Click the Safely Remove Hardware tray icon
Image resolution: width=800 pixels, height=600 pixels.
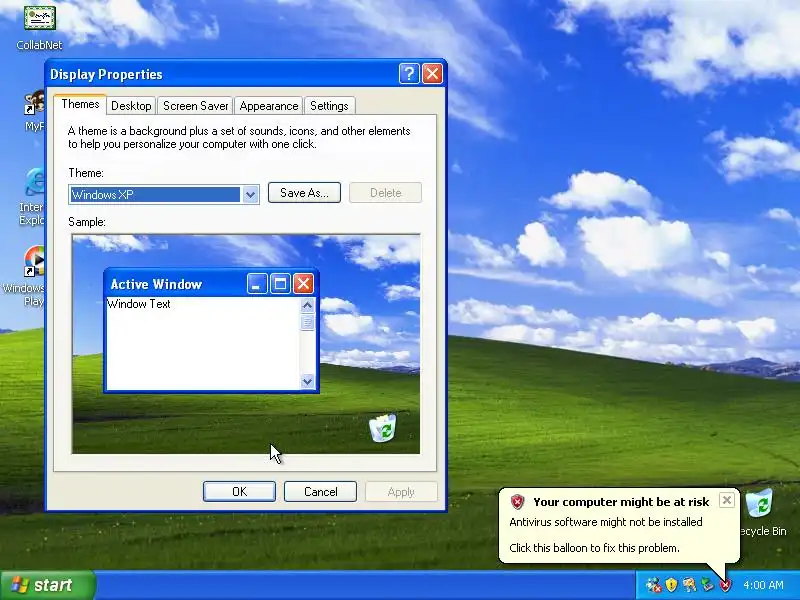click(x=707, y=585)
